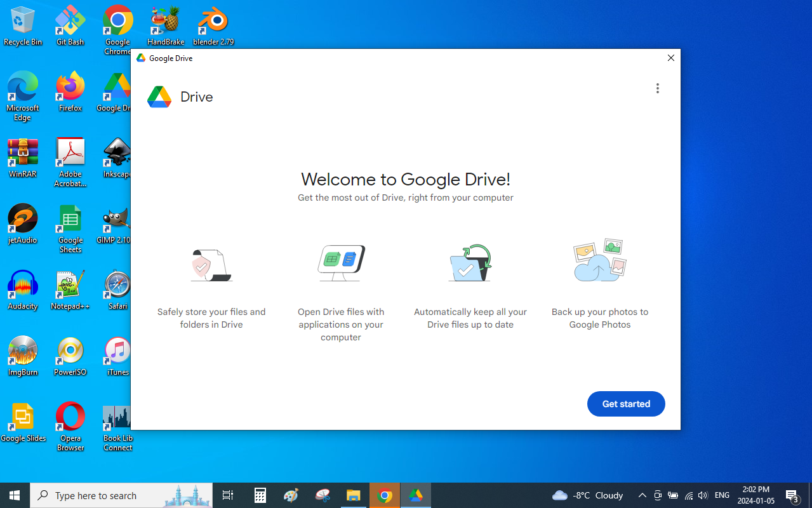
Task: Click the Audacity desktop icon
Action: [x=23, y=290]
